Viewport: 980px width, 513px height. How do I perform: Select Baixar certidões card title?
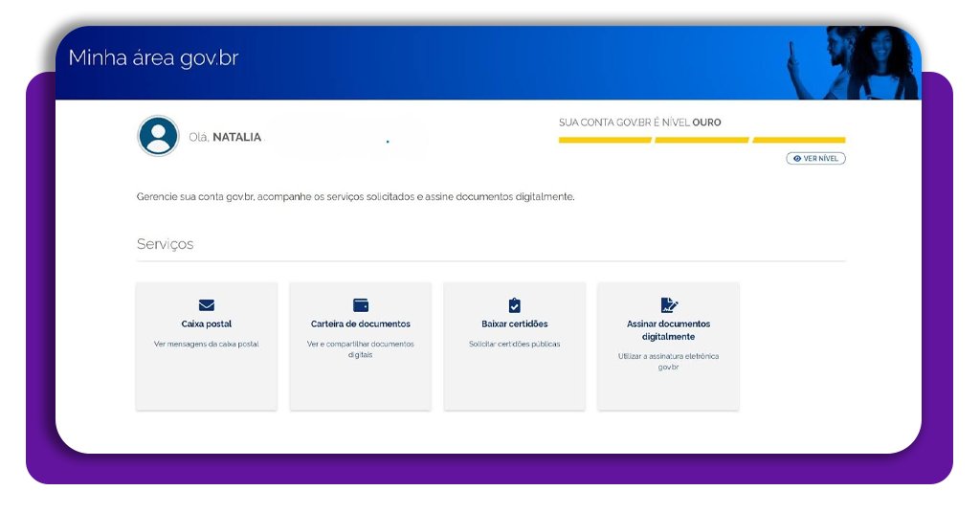click(514, 323)
